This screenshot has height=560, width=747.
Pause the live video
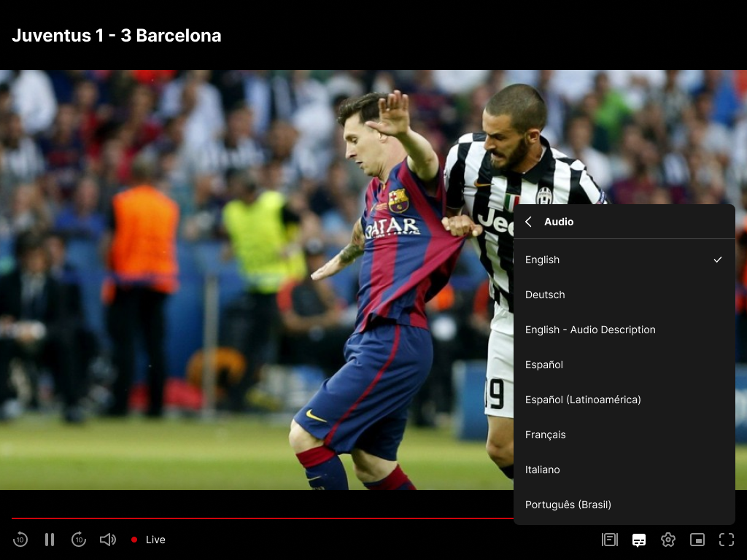[50, 540]
